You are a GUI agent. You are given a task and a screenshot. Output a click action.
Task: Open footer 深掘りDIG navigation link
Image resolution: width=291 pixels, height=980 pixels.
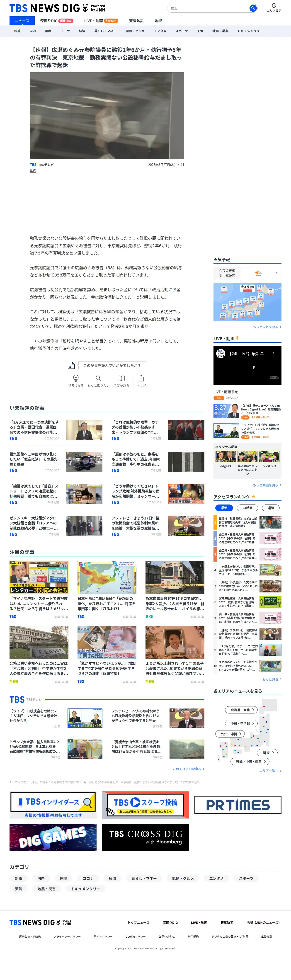(170, 923)
